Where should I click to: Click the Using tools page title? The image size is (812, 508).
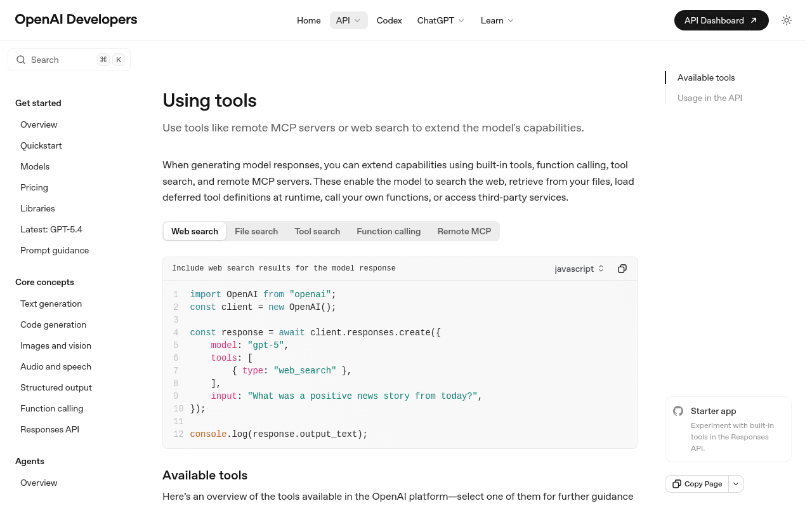209,100
